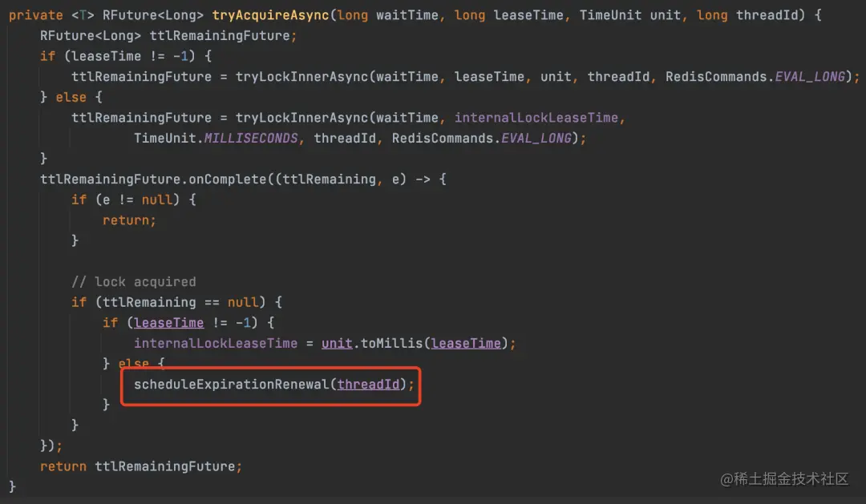The width and height of the screenshot is (866, 504).
Task: Click the 'ttlRemaining == null' condition
Action: pos(180,303)
